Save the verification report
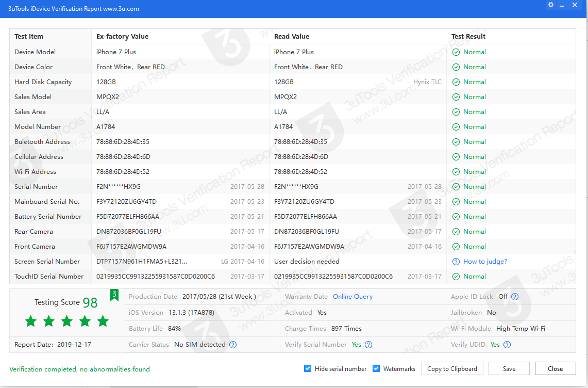Viewport: 588px width, 388px height. tap(509, 368)
